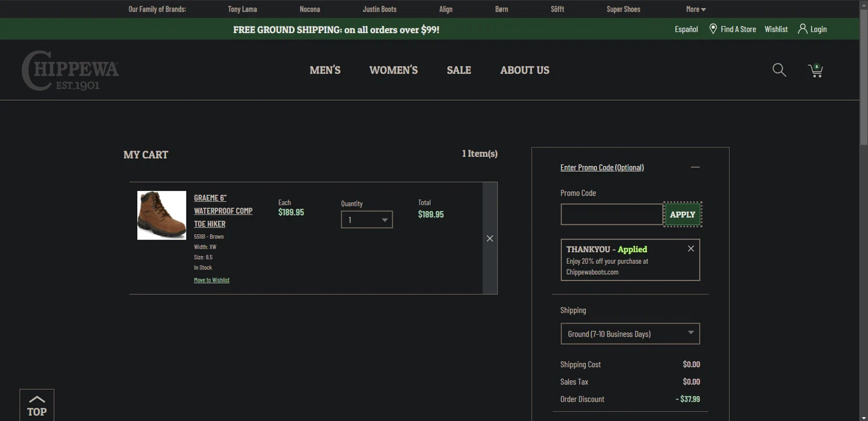This screenshot has width=868, height=421.
Task: Switch language to Español
Action: (x=686, y=29)
